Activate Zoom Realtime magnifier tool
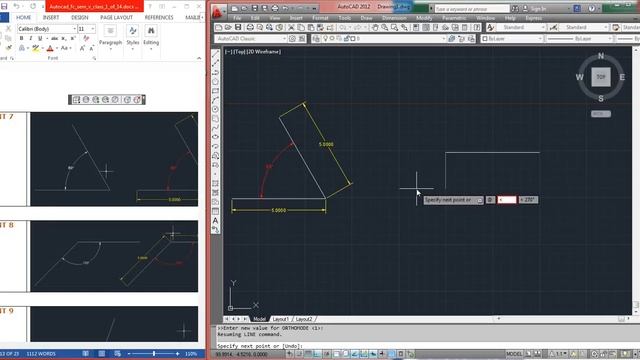 click(384, 27)
